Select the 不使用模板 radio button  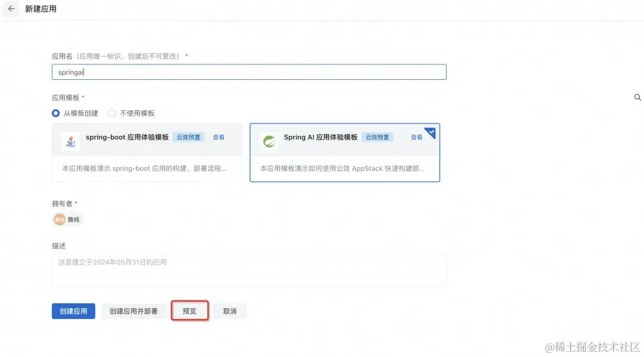(x=112, y=113)
